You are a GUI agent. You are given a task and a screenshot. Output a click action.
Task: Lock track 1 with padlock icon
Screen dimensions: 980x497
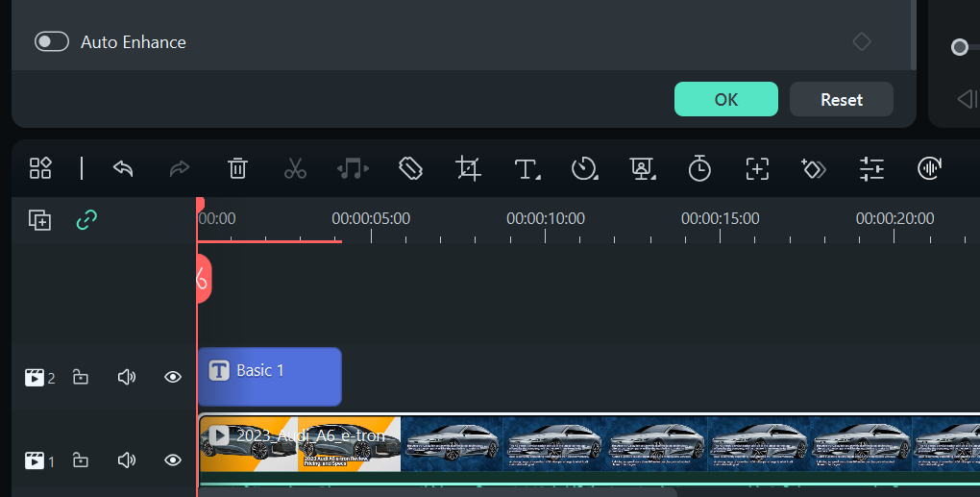pyautogui.click(x=81, y=460)
